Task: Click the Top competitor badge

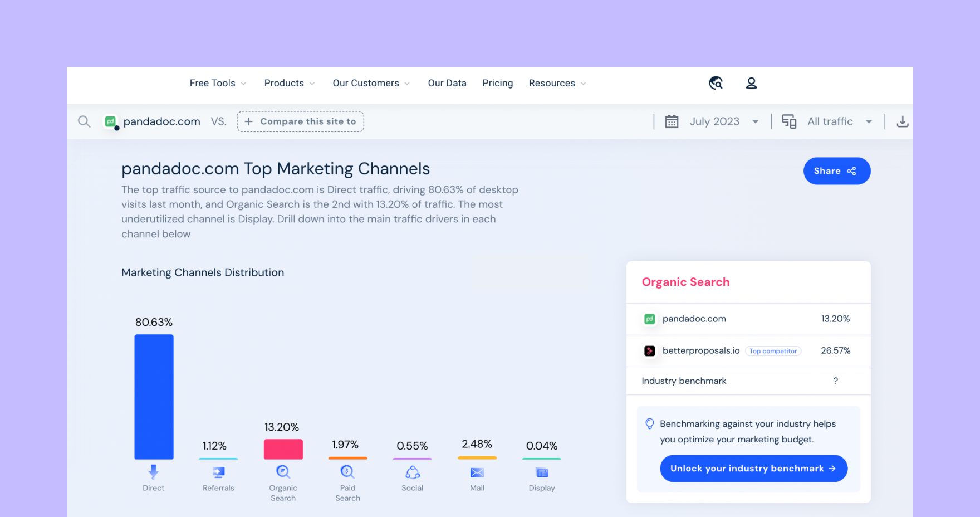Action: pyautogui.click(x=773, y=351)
